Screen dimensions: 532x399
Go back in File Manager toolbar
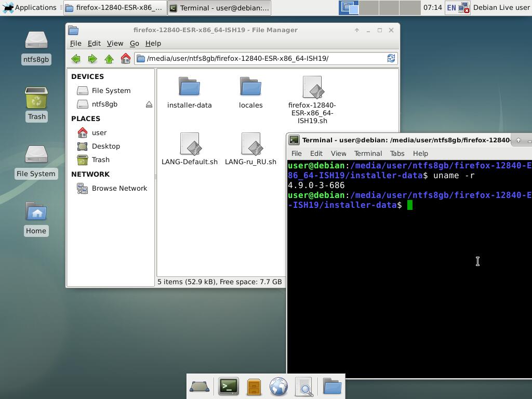tap(76, 59)
